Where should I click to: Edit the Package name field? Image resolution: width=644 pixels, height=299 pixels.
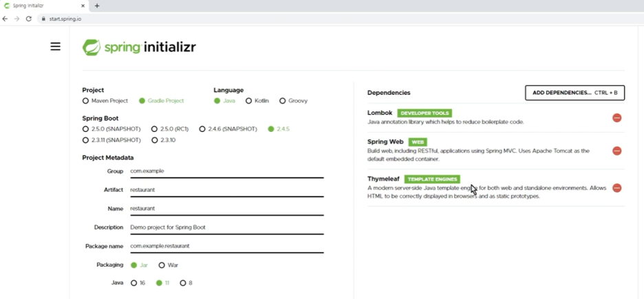[227, 247]
